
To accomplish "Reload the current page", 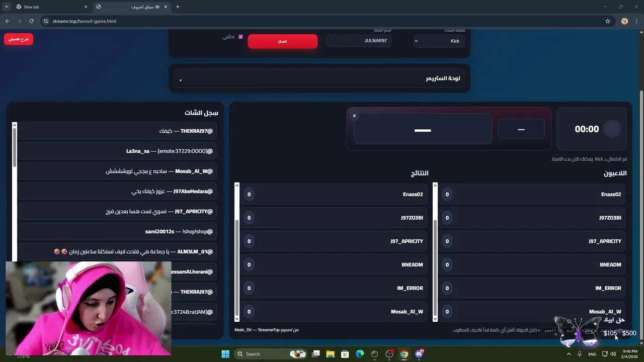I will 31,21.
